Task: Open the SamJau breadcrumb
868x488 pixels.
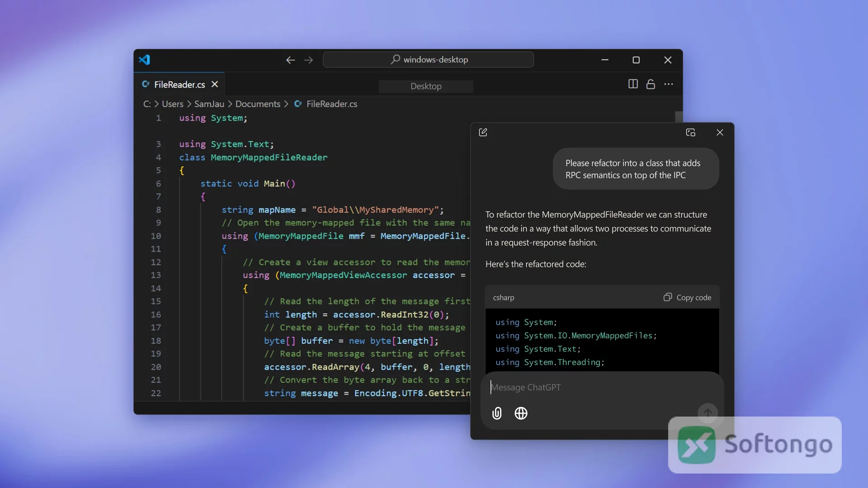Action: click(209, 104)
